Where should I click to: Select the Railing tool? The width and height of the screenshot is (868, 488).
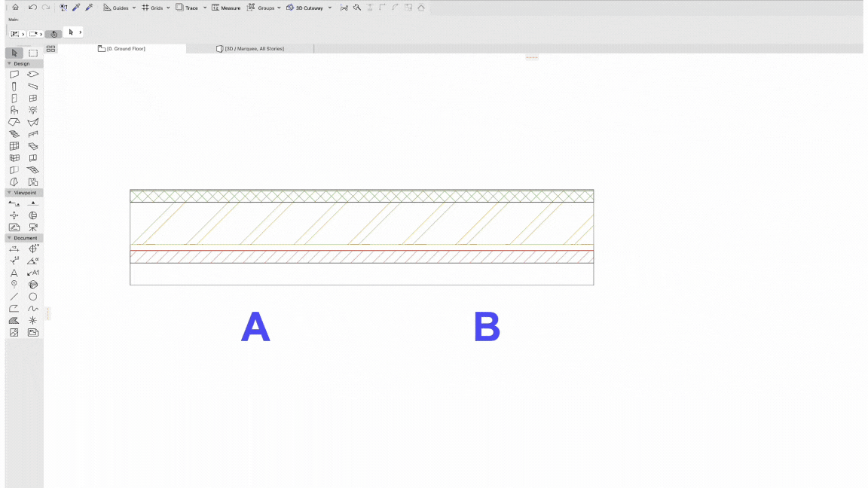pos(33,134)
